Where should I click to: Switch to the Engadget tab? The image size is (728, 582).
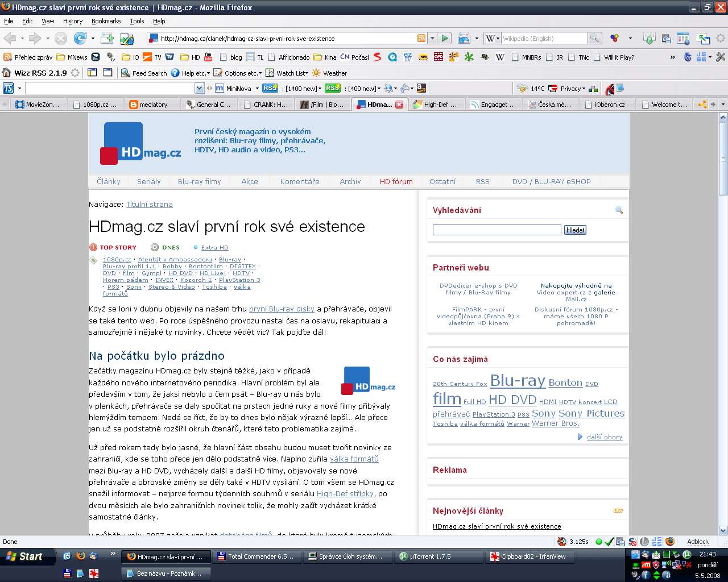click(493, 105)
